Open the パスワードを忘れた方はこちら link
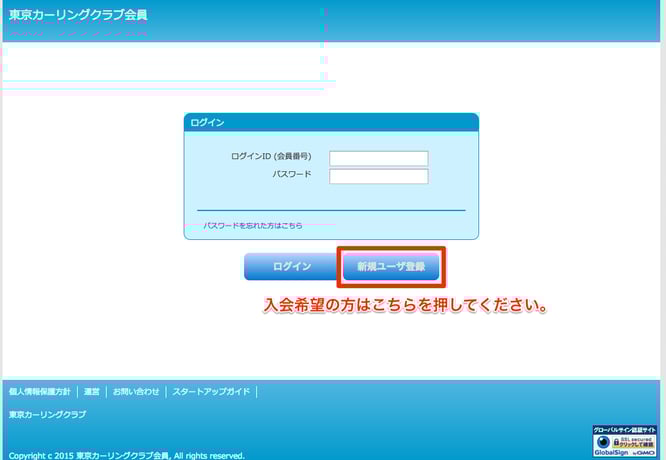This screenshot has width=666, height=460. click(253, 226)
